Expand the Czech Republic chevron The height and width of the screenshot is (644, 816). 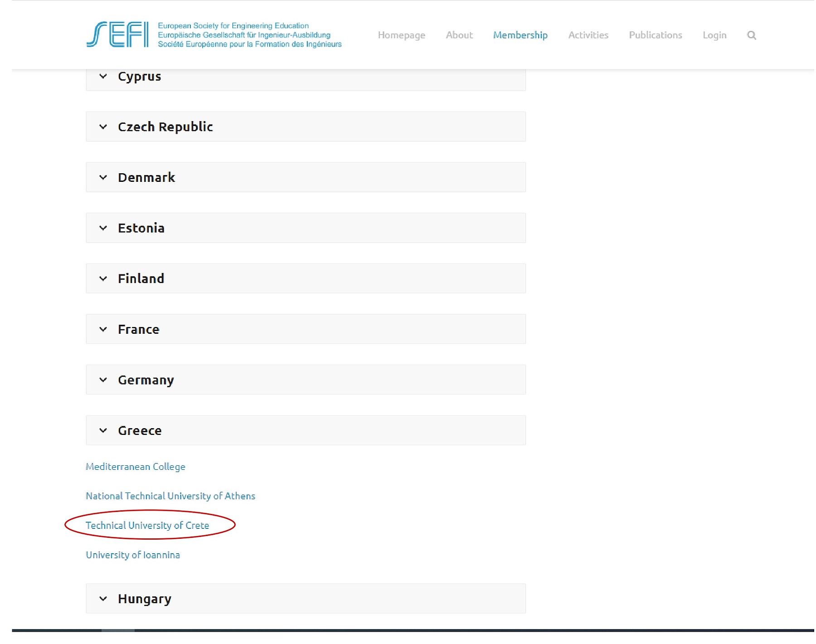103,127
